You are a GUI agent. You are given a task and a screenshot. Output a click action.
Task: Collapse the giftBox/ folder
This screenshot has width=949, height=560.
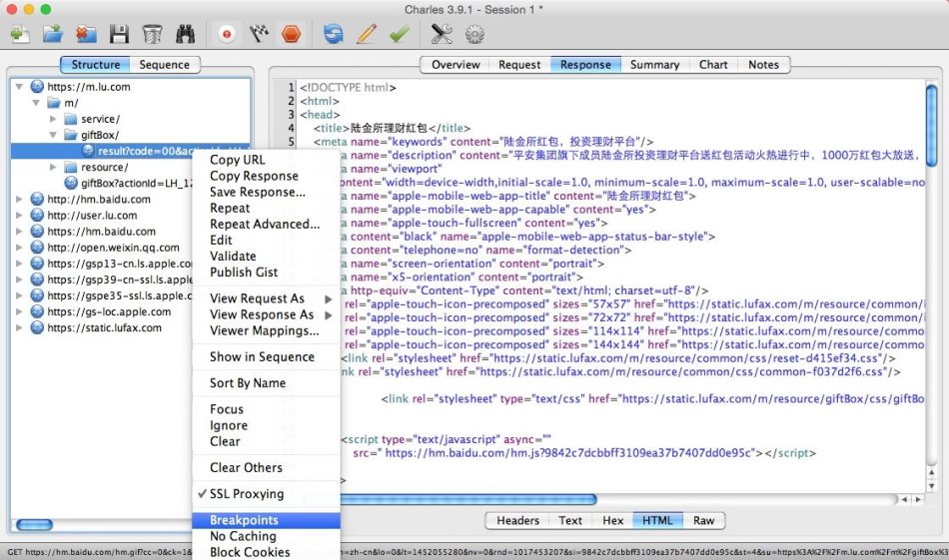pos(53,135)
